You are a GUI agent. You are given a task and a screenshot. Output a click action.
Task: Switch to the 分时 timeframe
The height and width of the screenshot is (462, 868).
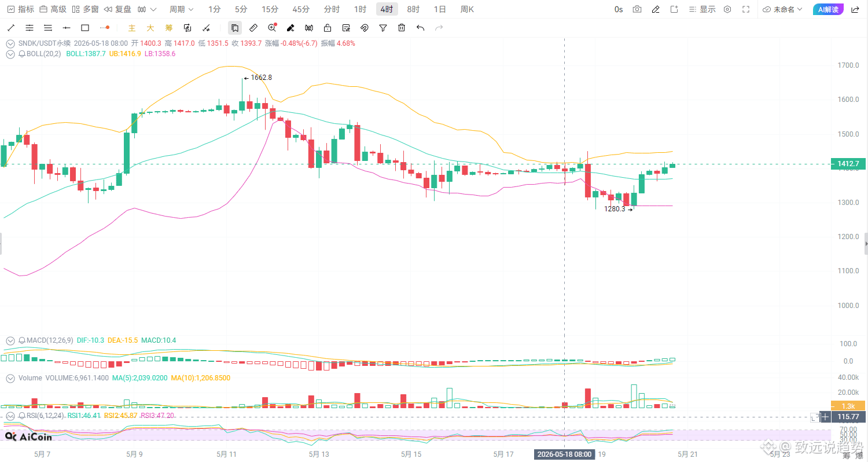click(332, 9)
